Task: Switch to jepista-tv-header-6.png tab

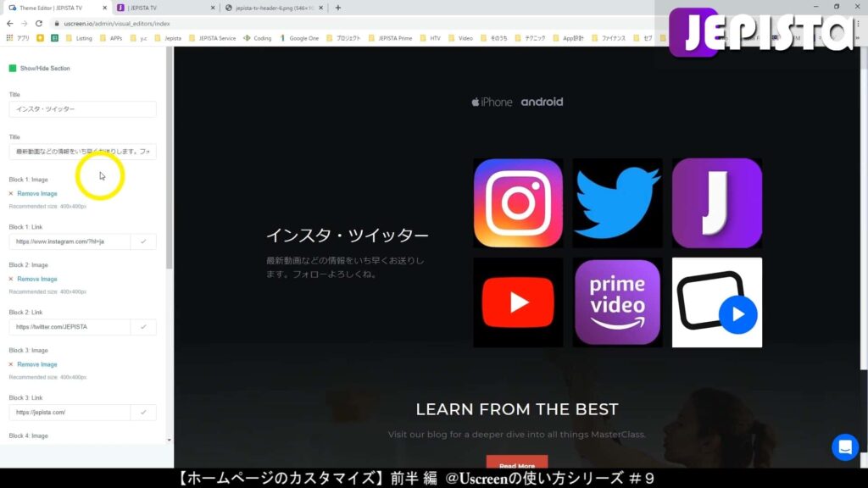Action: click(275, 8)
